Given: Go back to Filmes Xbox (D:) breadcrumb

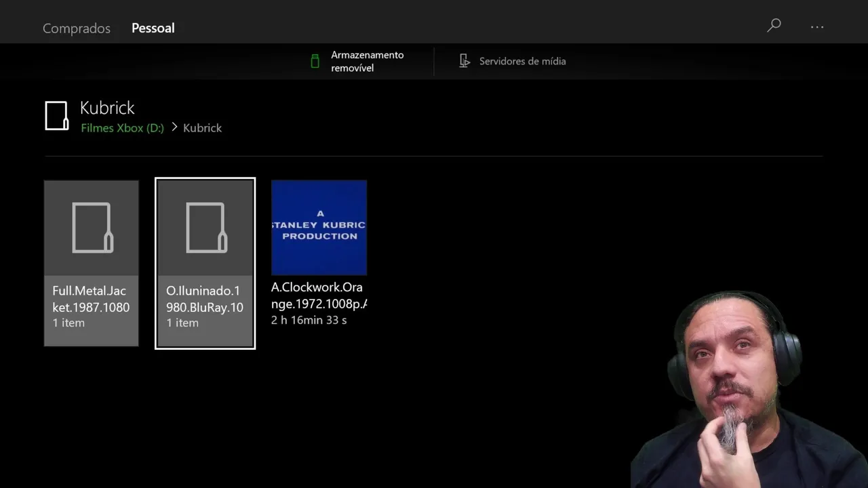Looking at the screenshot, I should click(122, 127).
